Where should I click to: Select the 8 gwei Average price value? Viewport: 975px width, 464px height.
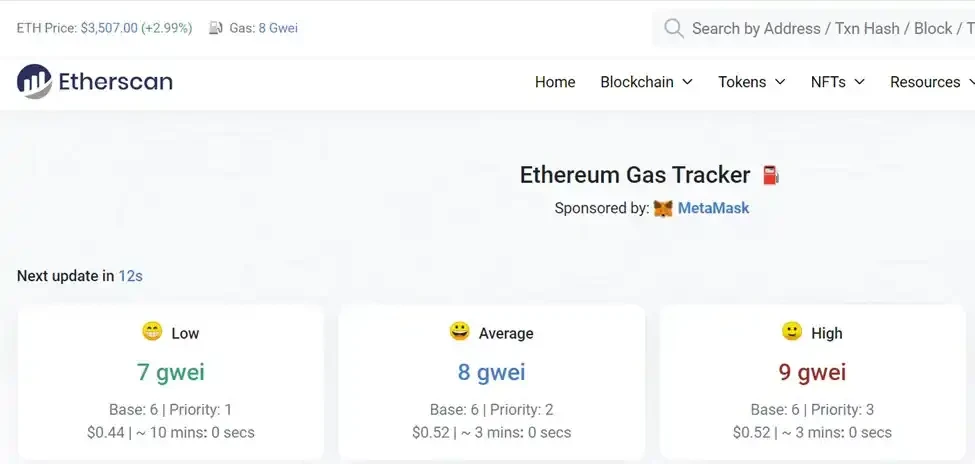tap(491, 373)
